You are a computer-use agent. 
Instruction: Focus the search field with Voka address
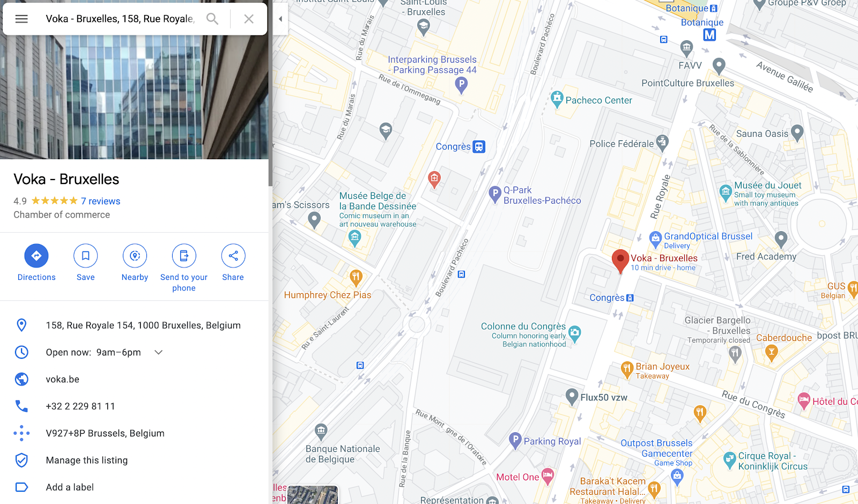[119, 19]
